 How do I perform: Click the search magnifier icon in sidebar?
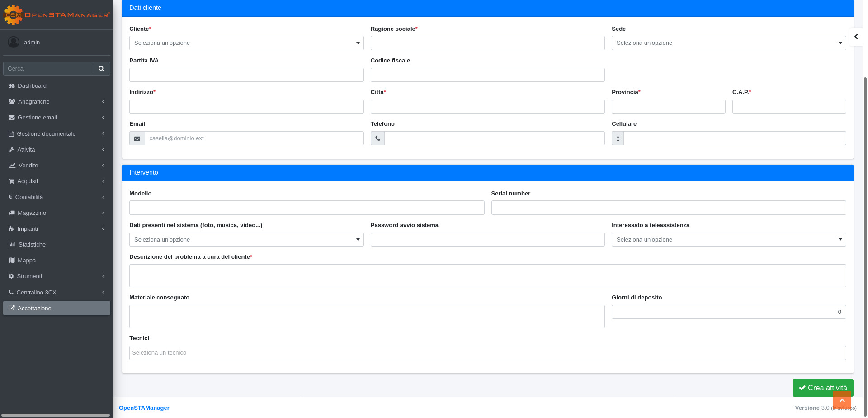pos(101,69)
